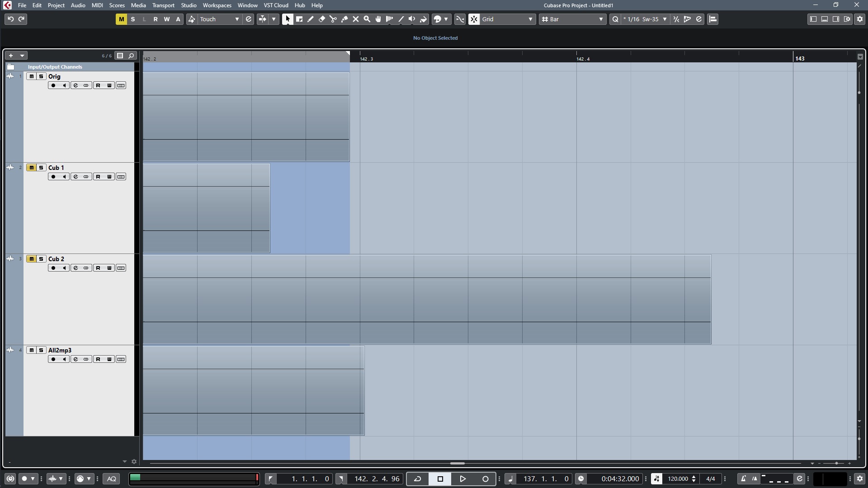Click the Undo arrow icon

(x=10, y=19)
